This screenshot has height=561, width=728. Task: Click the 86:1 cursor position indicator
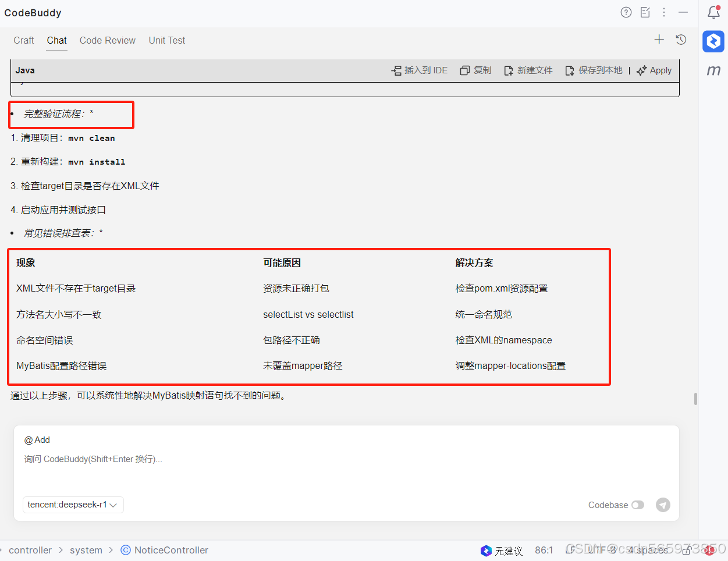[x=544, y=550]
